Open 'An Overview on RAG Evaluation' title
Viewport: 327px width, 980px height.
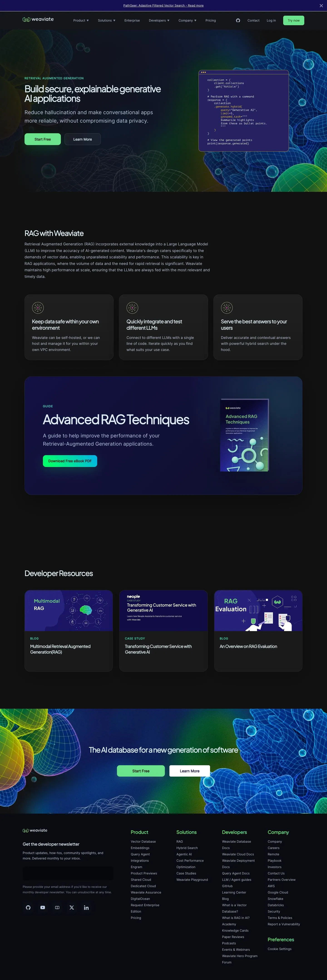pos(248,646)
